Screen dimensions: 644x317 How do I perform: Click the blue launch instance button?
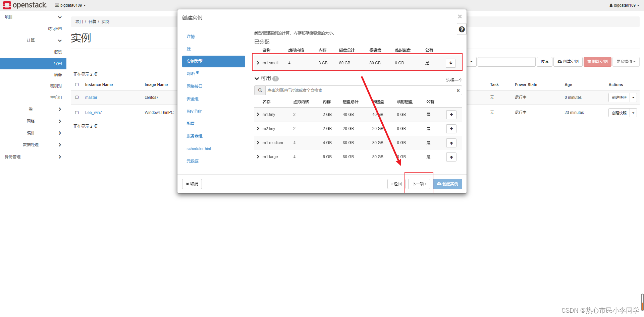click(x=447, y=184)
